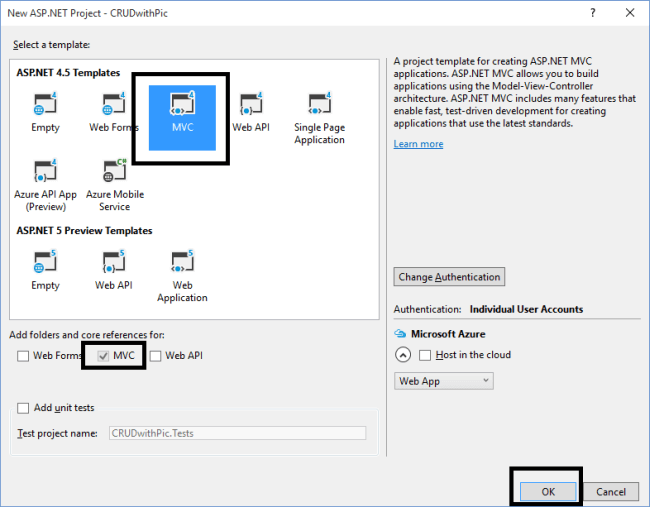Enable Add unit tests checkbox

(x=23, y=408)
